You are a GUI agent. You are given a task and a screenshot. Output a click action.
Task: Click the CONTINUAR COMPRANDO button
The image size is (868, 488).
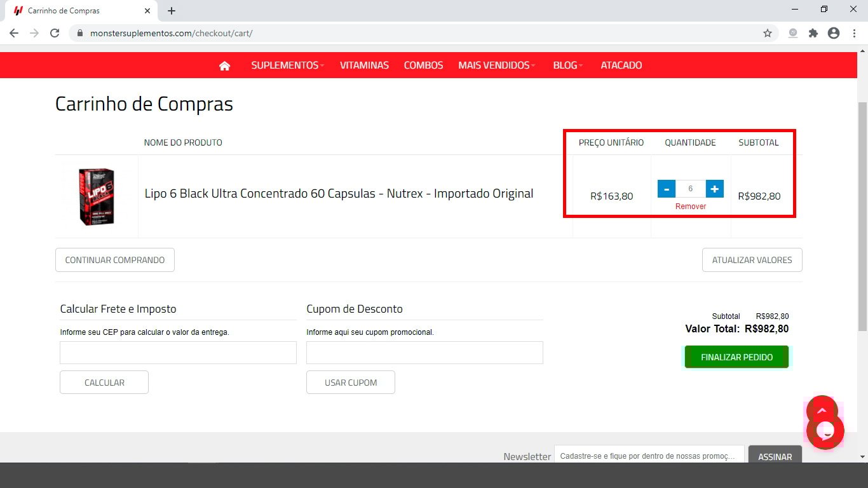(115, 260)
